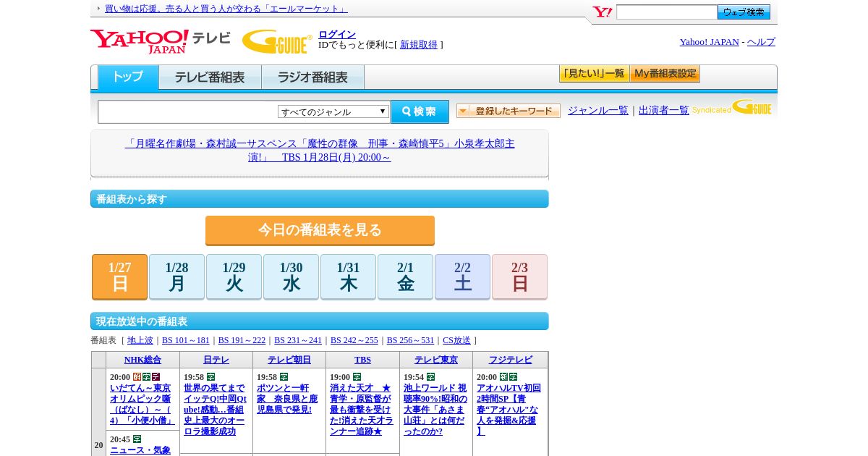Click the Yahoo! JAPAN logo

pyautogui.click(x=139, y=41)
